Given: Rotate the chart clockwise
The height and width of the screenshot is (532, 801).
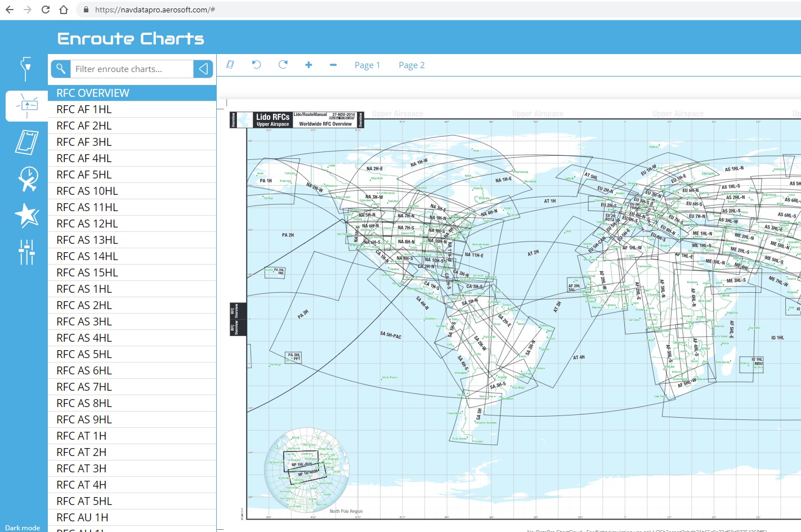Looking at the screenshot, I should pyautogui.click(x=283, y=65).
